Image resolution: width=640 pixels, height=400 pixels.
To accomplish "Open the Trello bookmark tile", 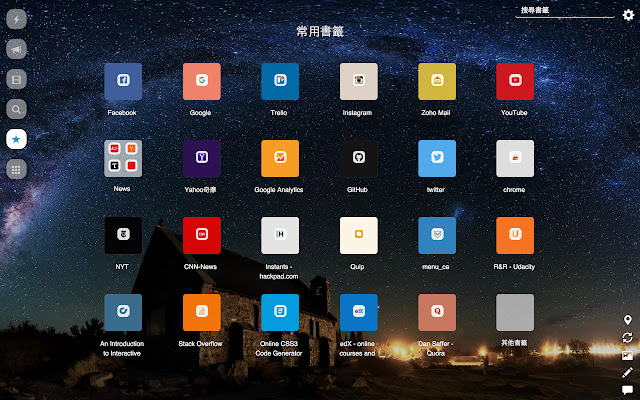I will pos(280,81).
